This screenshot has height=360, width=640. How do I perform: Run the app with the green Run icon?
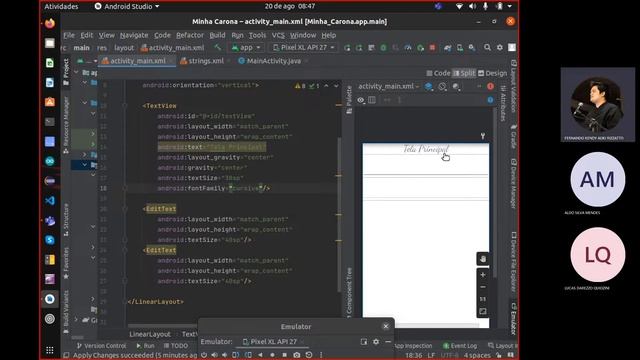[x=347, y=48]
